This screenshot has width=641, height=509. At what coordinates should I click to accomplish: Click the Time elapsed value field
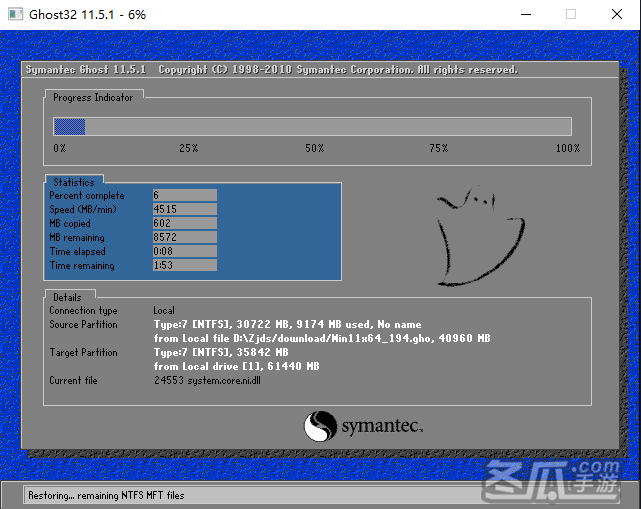pyautogui.click(x=184, y=252)
